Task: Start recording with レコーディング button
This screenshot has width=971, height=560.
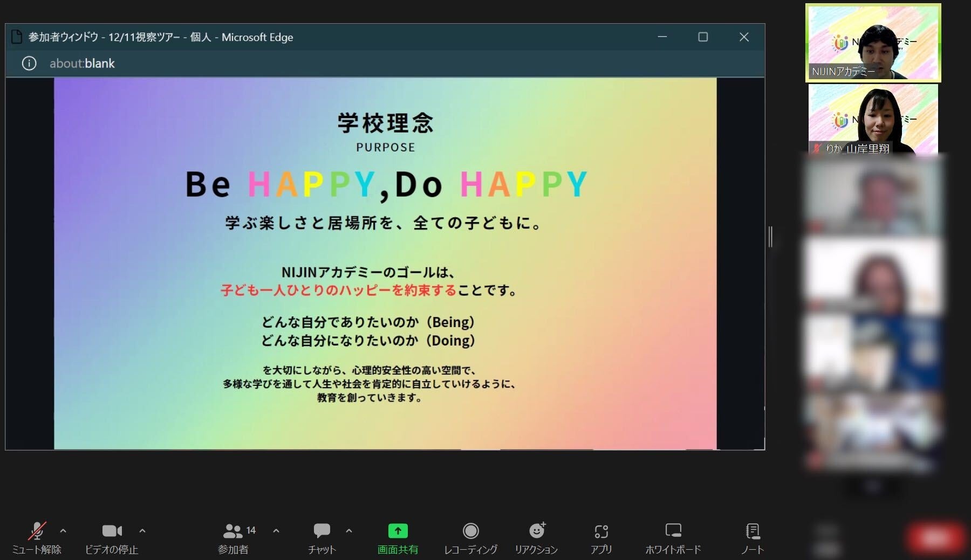Action: [471, 538]
